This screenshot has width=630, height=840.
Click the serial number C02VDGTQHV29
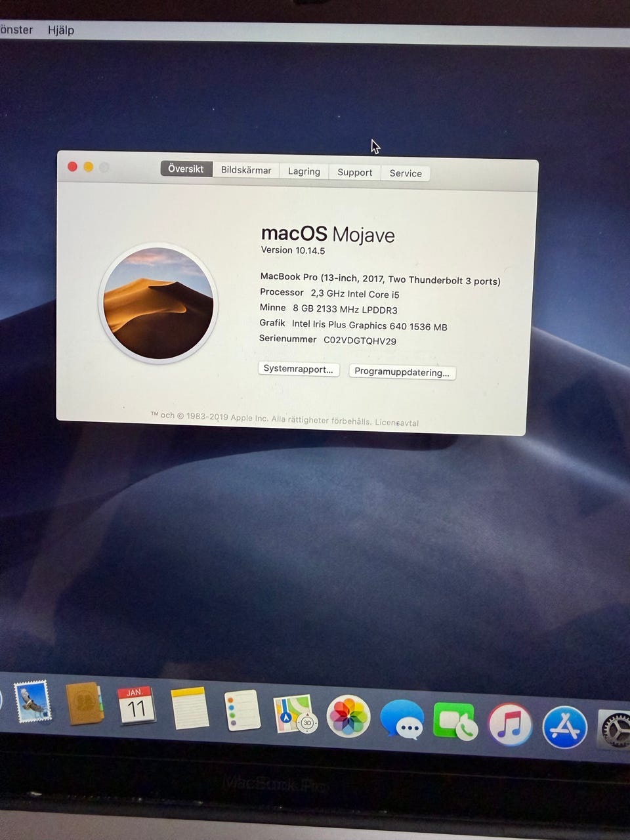coord(360,341)
